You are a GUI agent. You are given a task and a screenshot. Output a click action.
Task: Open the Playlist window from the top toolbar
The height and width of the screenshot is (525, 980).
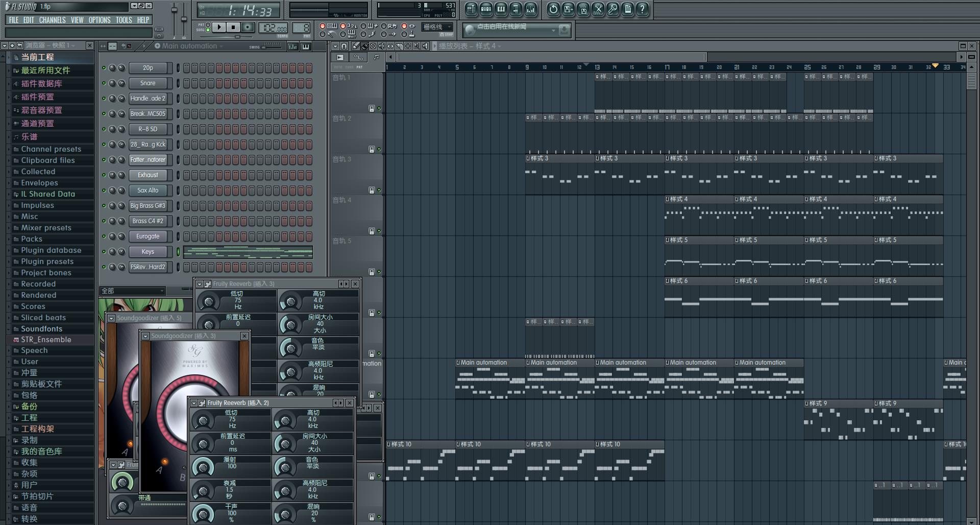tap(471, 9)
